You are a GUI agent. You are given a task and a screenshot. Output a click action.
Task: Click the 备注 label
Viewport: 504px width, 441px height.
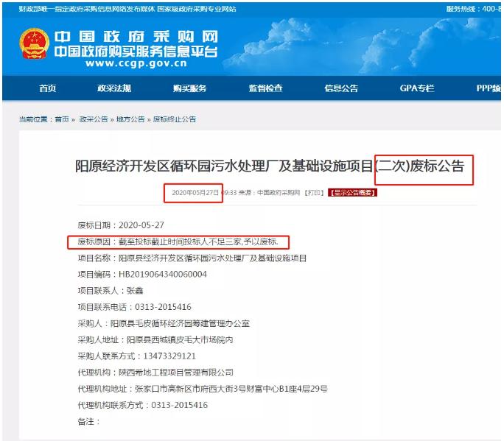(88, 421)
